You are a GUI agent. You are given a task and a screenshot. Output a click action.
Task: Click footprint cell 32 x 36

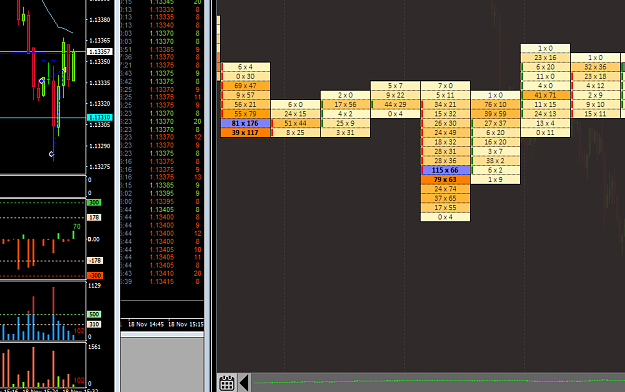point(596,67)
